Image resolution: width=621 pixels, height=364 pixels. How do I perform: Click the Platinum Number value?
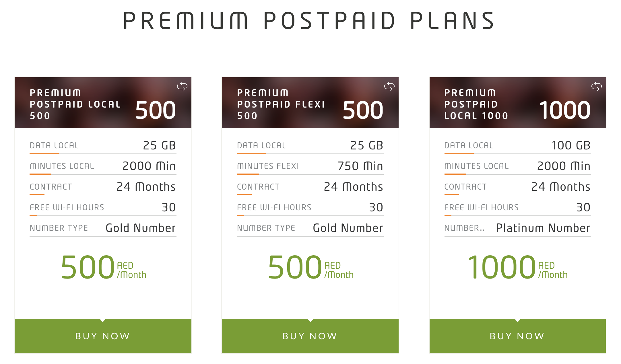(x=543, y=228)
